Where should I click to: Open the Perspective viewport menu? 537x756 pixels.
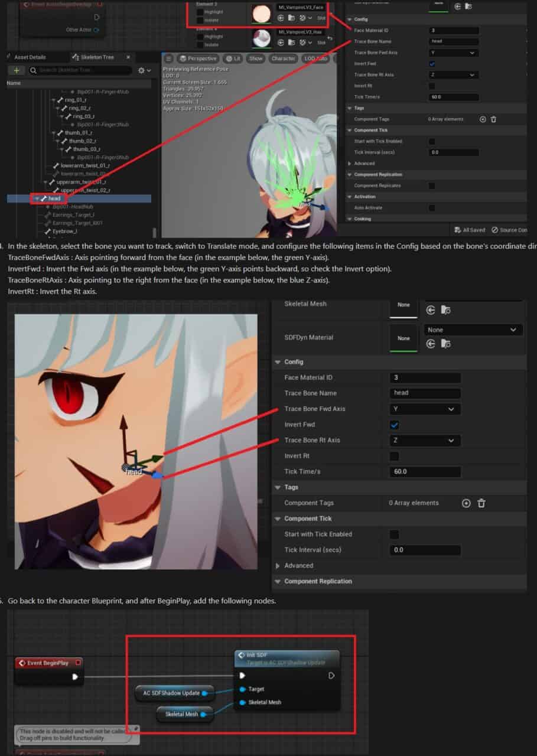pyautogui.click(x=198, y=58)
